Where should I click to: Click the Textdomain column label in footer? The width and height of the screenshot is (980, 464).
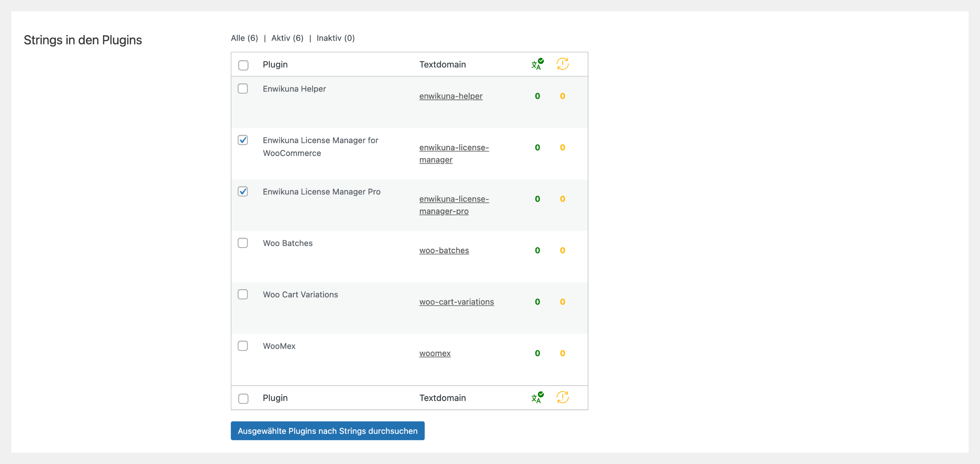(443, 398)
